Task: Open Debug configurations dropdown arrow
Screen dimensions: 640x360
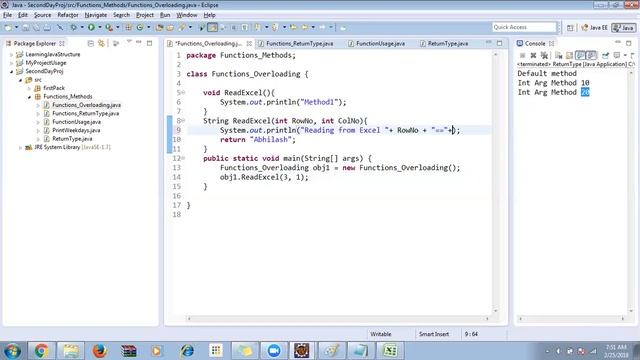Action: coord(82,27)
